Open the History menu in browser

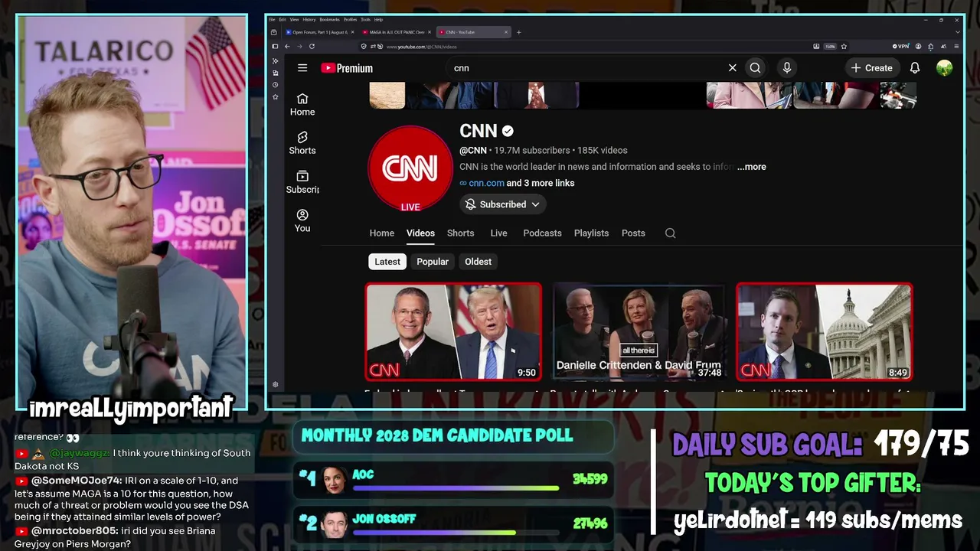click(309, 19)
